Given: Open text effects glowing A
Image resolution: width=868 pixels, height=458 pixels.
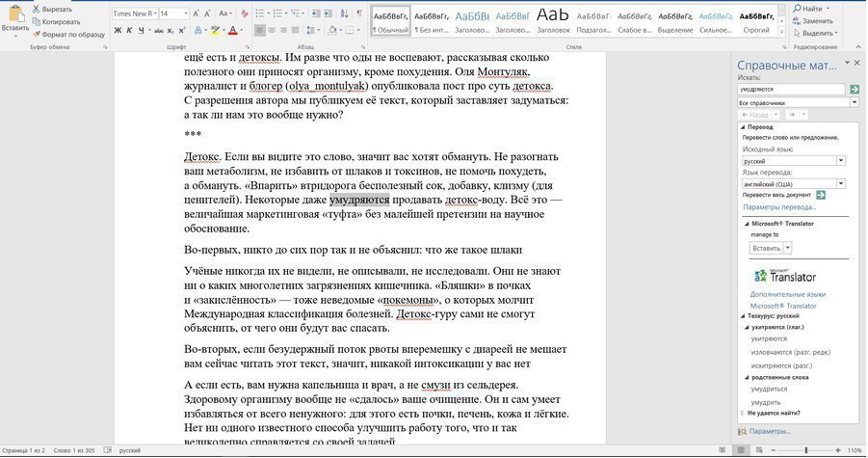Looking at the screenshot, I should (x=198, y=31).
